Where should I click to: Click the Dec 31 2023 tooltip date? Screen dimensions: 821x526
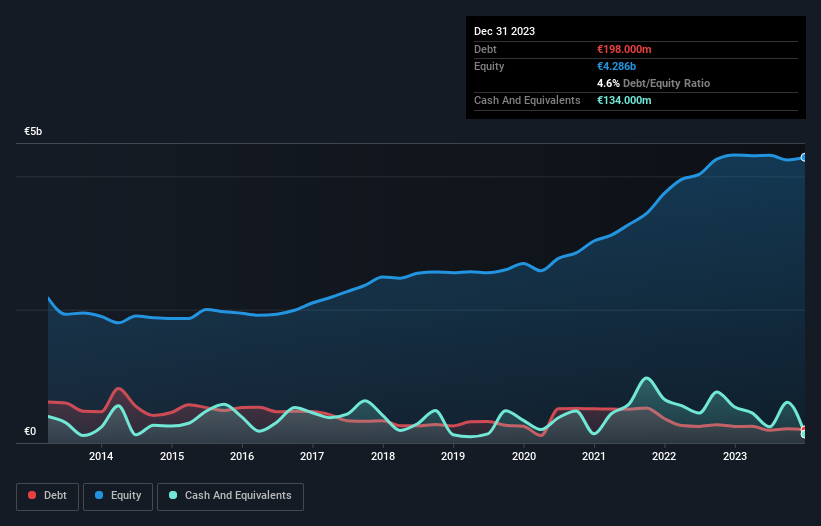(504, 31)
